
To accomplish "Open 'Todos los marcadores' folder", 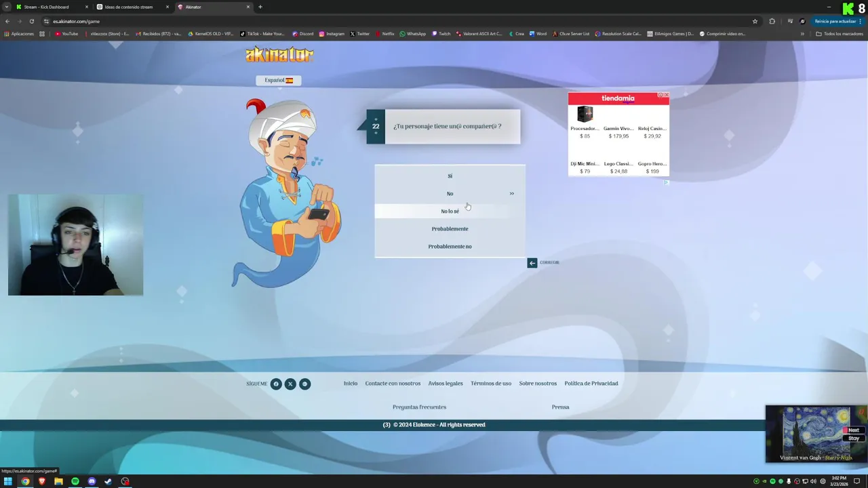I will tap(840, 34).
